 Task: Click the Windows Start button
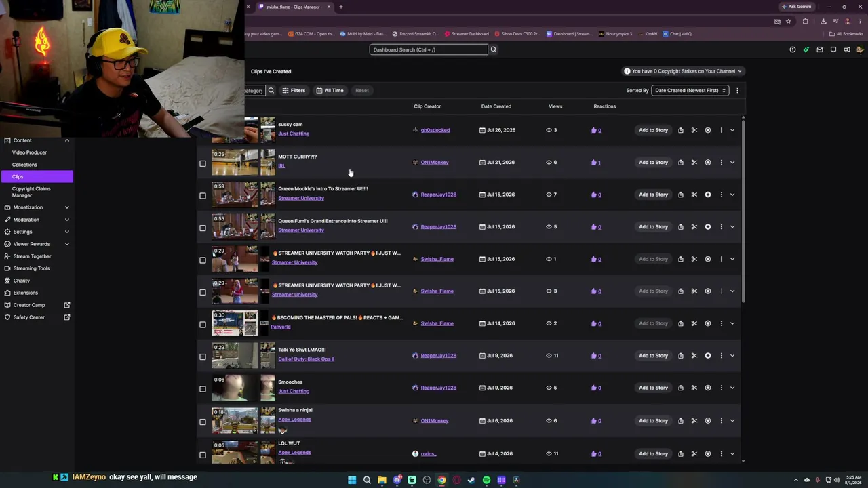point(352,481)
